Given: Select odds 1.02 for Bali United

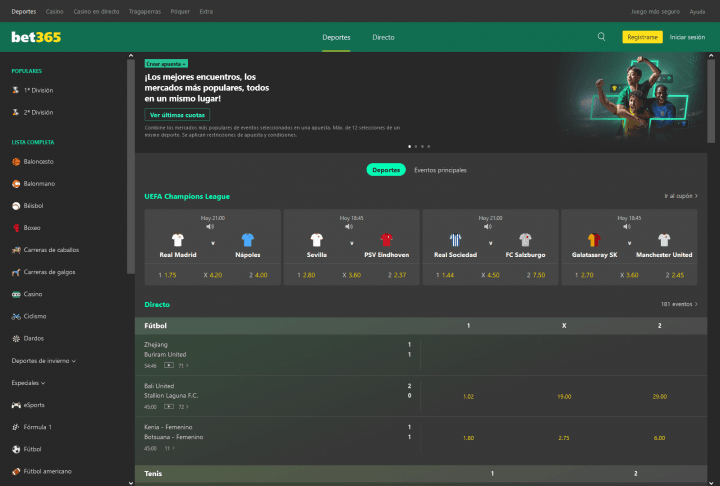Looking at the screenshot, I should tap(468, 396).
